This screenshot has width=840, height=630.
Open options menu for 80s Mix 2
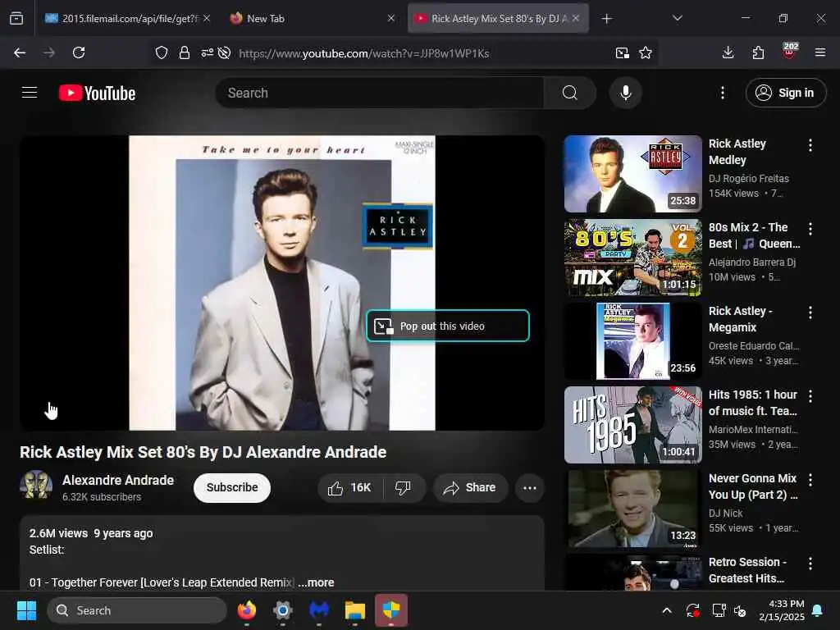point(810,229)
